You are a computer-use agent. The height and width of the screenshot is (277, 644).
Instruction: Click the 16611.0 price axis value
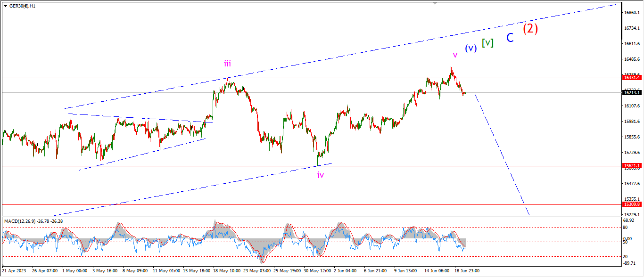click(632, 44)
